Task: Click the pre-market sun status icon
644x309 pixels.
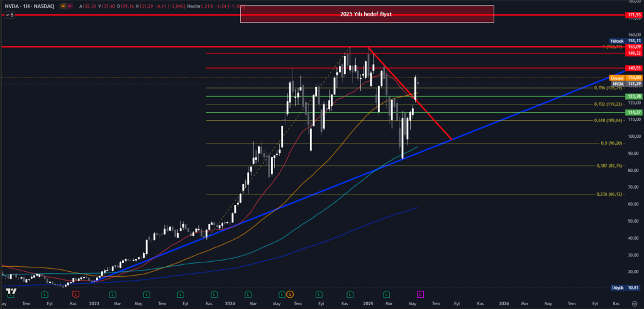Action: pos(63,6)
